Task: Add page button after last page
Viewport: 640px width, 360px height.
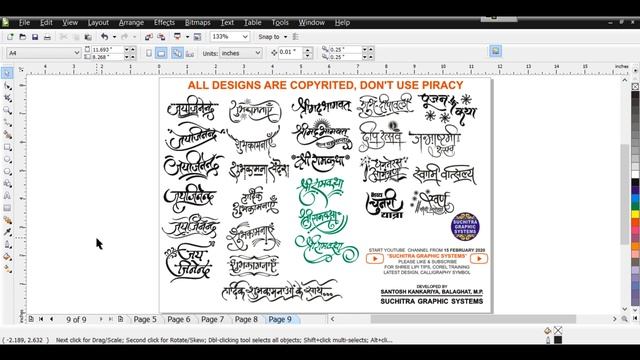Action: click(x=120, y=319)
